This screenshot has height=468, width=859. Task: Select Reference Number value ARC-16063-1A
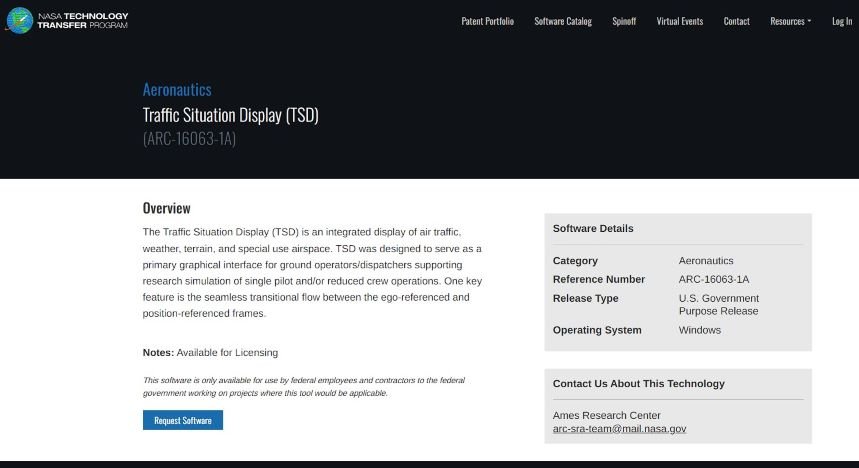(x=714, y=279)
